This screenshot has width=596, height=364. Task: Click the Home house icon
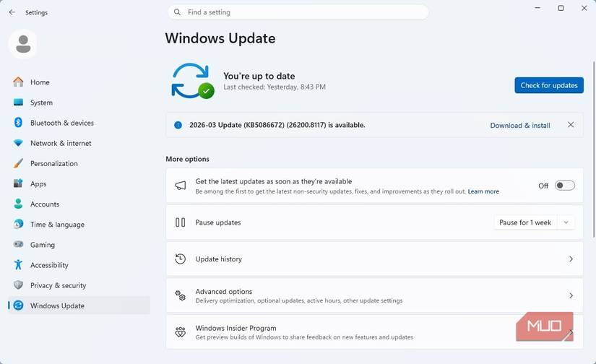pos(18,82)
